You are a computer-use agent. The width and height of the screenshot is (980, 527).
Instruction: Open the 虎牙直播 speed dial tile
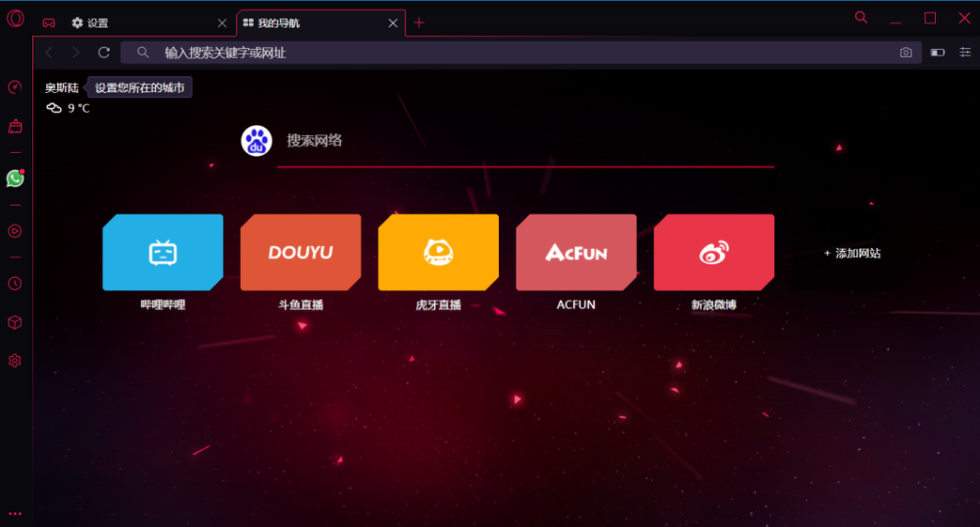[438, 253]
